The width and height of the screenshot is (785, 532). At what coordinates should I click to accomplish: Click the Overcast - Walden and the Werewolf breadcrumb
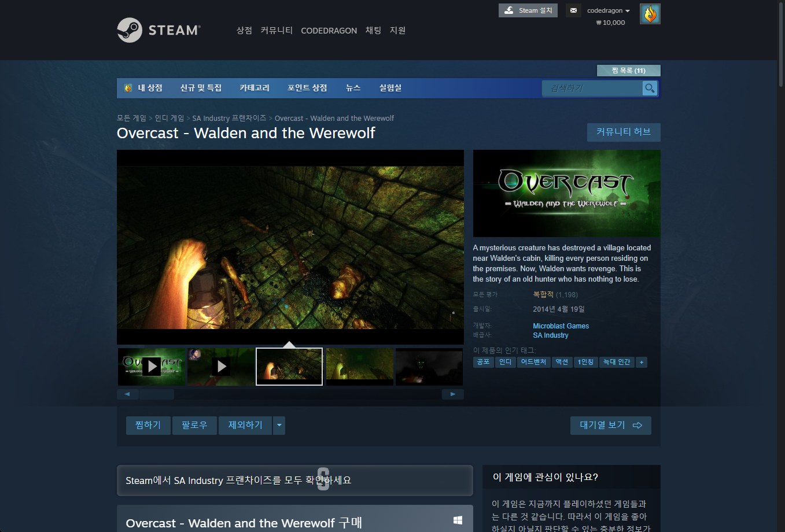(334, 118)
